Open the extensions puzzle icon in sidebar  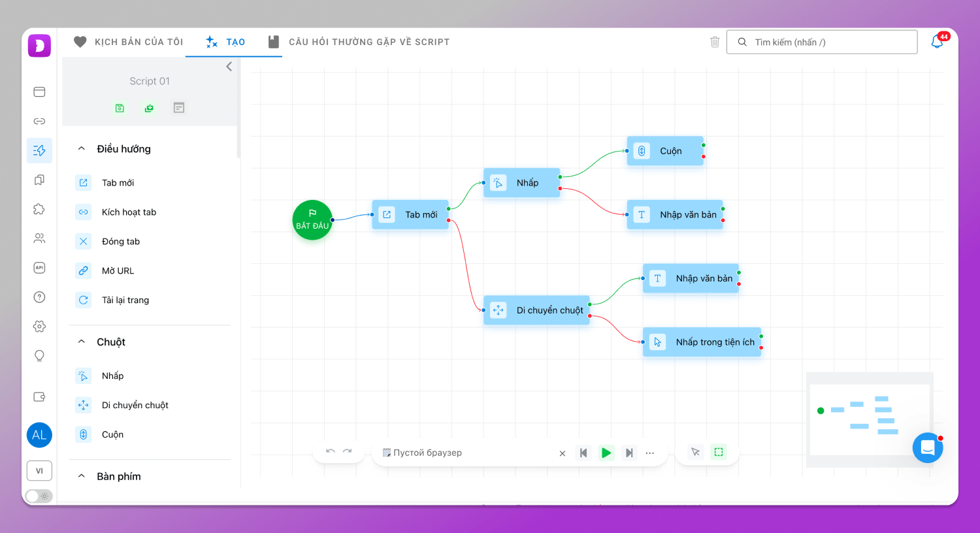pyautogui.click(x=39, y=209)
